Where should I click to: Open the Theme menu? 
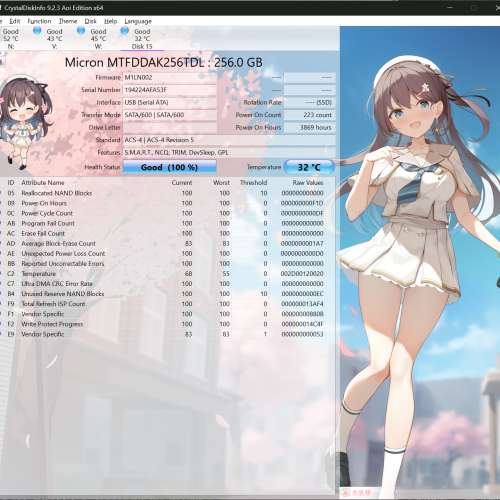(68, 21)
